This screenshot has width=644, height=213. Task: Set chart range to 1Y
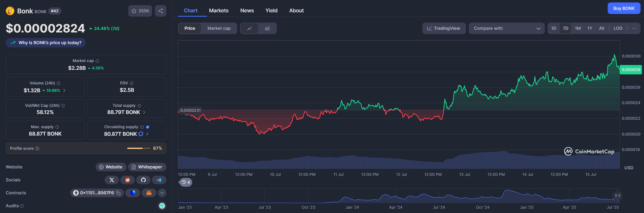coord(590,28)
